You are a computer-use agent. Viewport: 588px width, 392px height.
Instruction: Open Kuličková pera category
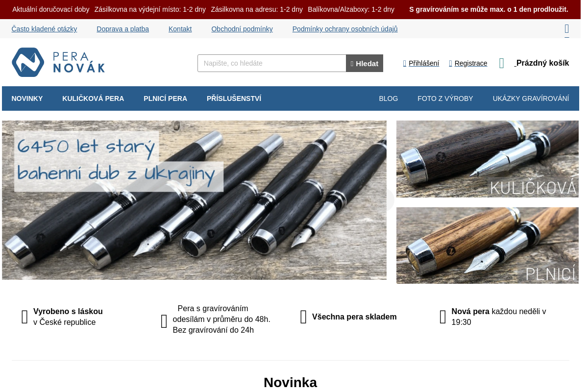pyautogui.click(x=93, y=98)
